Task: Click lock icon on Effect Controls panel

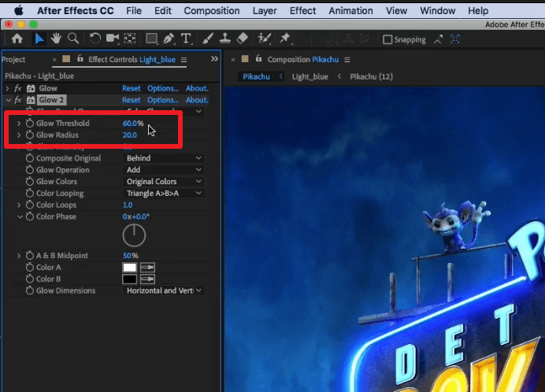Action: click(80, 59)
